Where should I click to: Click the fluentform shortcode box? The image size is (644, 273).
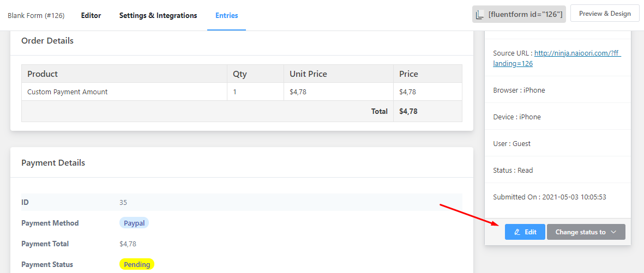[x=525, y=15]
